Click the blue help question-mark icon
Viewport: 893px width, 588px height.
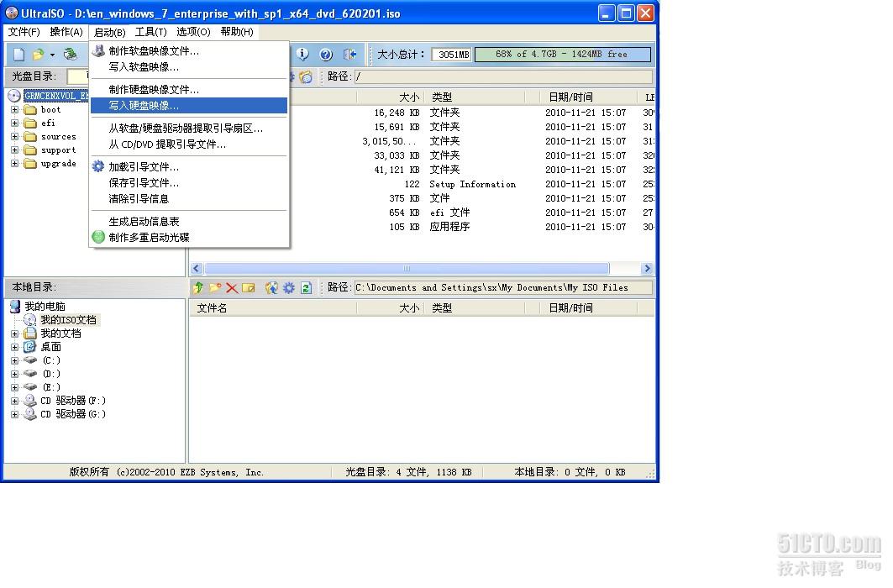[x=326, y=55]
